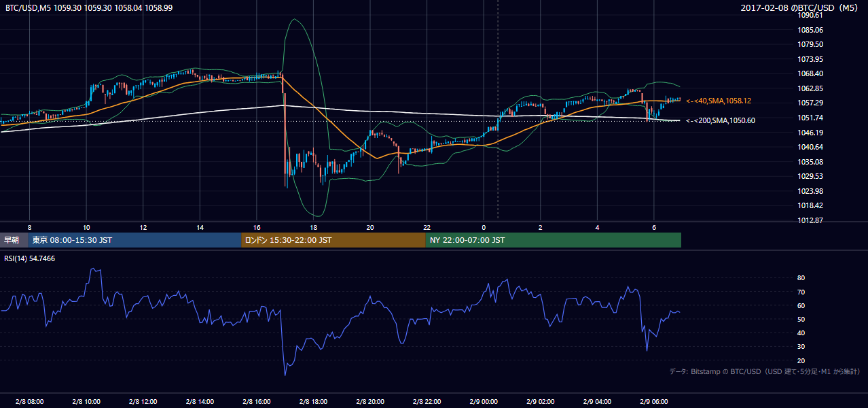The width and height of the screenshot is (868, 408).
Task: Click price axis value 1051.74
Action: [x=811, y=118]
